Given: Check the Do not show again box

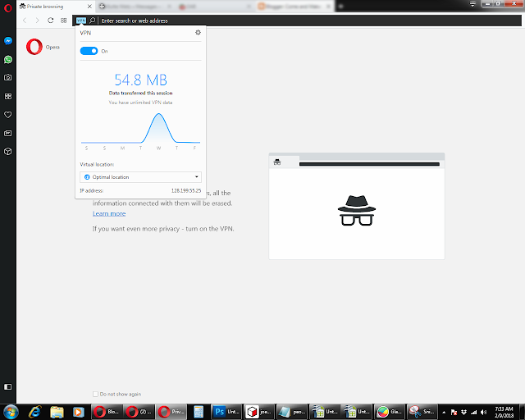Looking at the screenshot, I should pos(95,394).
